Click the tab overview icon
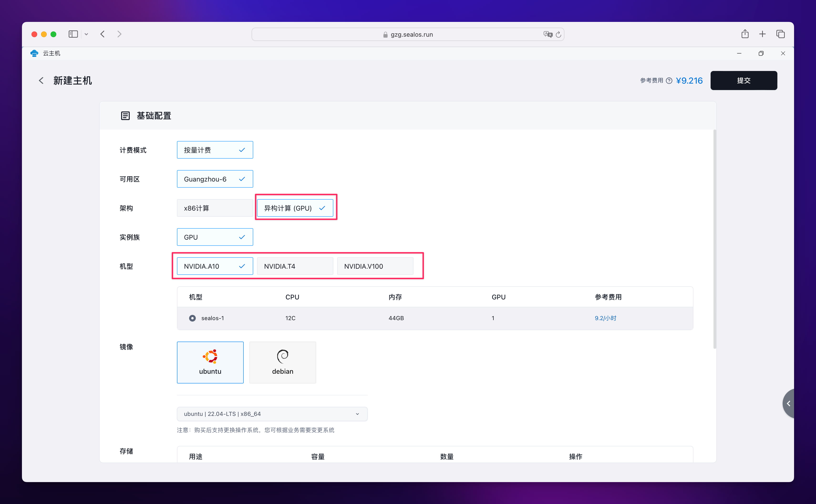This screenshot has height=504, width=816. click(780, 34)
